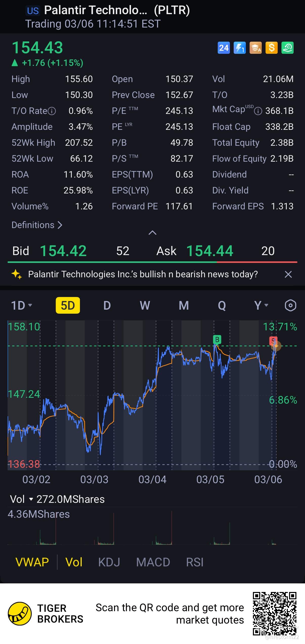Screen dimensions: 305x644
Task: Toggle the VWAP indicator
Action: (x=32, y=562)
